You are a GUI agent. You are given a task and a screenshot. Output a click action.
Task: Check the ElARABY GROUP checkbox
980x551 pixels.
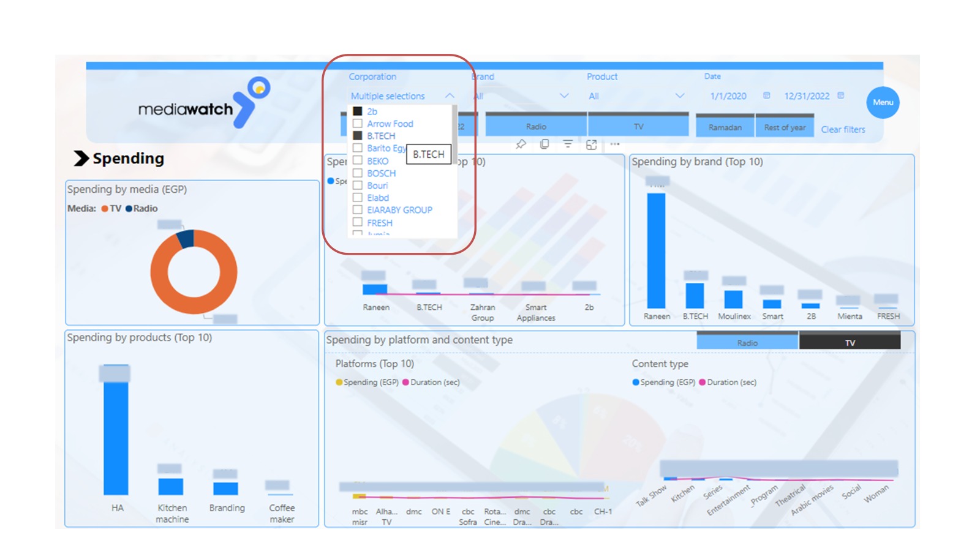358,210
